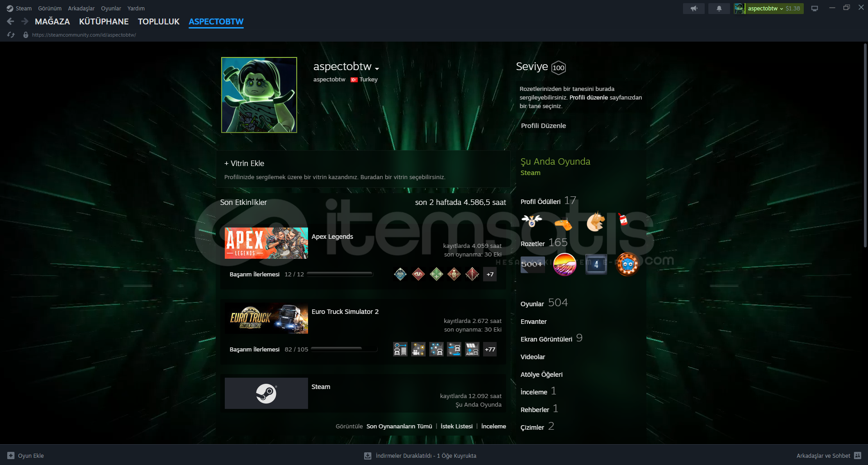The height and width of the screenshot is (465, 868).
Task: Click the first Euro Truck Simulator 2 achievement icon
Action: pyautogui.click(x=400, y=349)
